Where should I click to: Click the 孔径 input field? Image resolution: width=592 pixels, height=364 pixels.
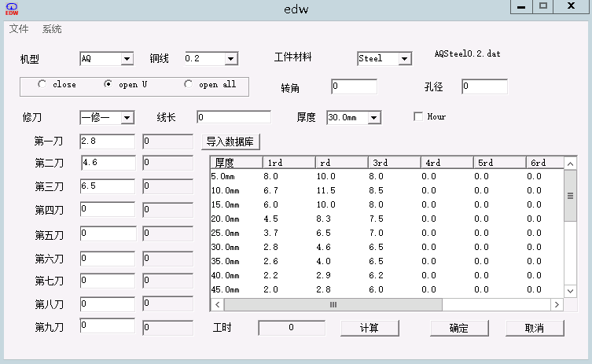485,86
